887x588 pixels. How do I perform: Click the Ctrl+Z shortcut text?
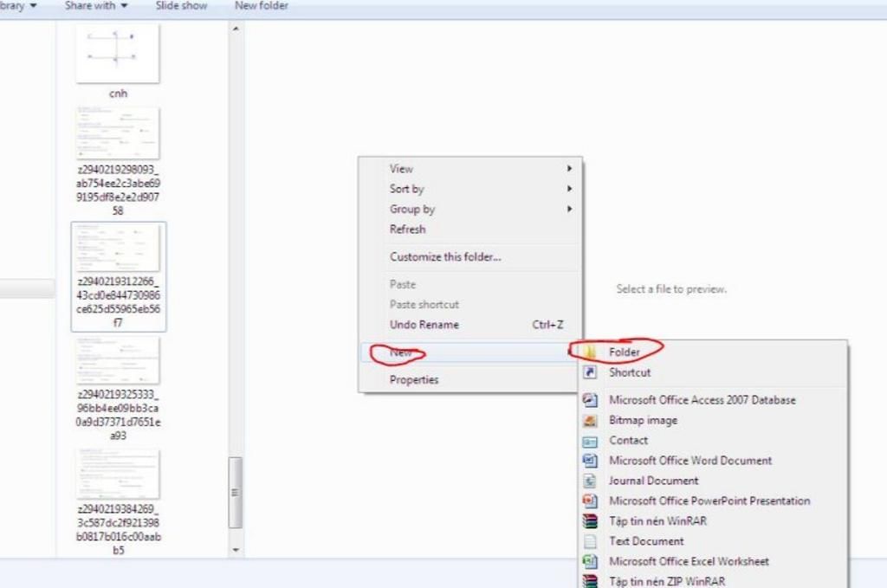click(x=547, y=325)
